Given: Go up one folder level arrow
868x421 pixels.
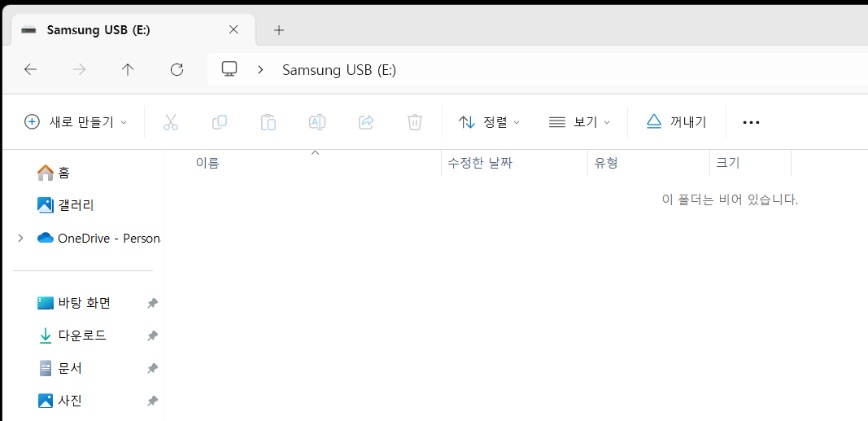Looking at the screenshot, I should (x=128, y=69).
